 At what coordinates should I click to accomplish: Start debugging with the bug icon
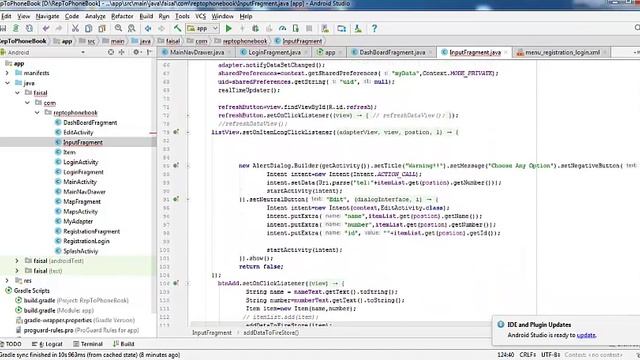pyautogui.click(x=255, y=28)
